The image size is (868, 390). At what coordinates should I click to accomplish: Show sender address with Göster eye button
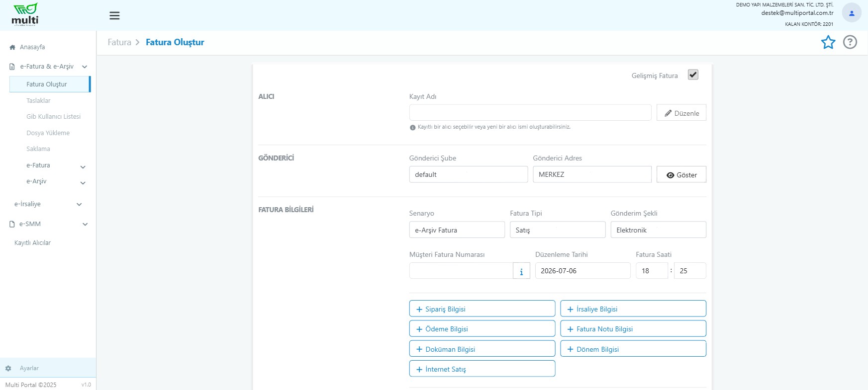tap(681, 174)
